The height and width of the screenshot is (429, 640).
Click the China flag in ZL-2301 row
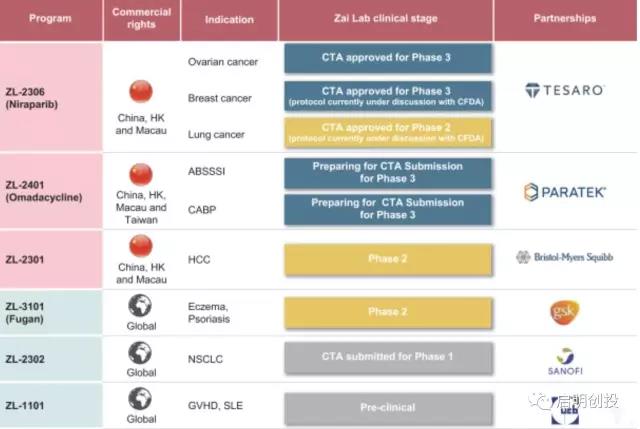click(141, 244)
